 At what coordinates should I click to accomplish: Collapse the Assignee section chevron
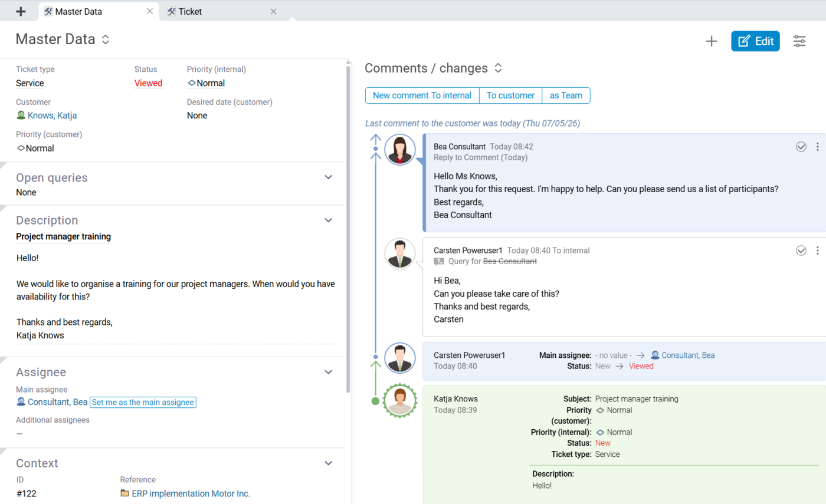point(329,372)
